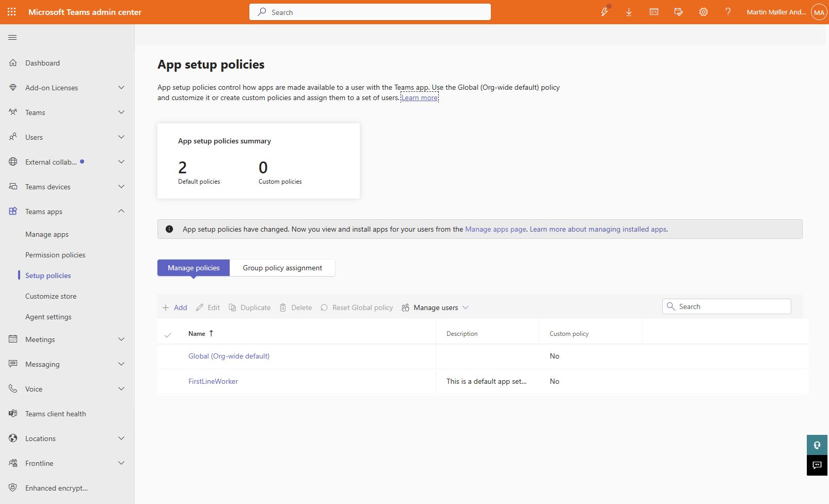Click the download arrow icon in header
The image size is (829, 504).
[629, 12]
